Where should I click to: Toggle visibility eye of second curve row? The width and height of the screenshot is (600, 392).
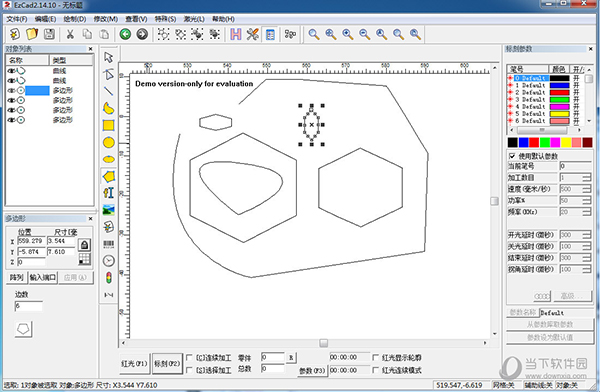pyautogui.click(x=11, y=81)
